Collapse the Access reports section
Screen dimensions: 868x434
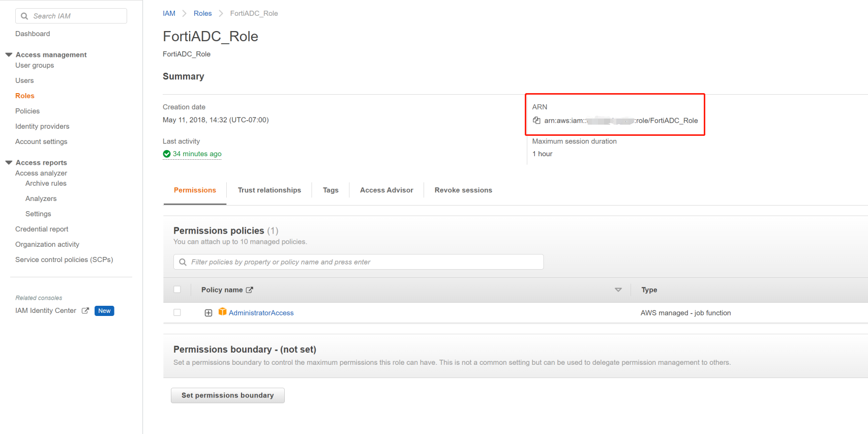click(x=9, y=163)
